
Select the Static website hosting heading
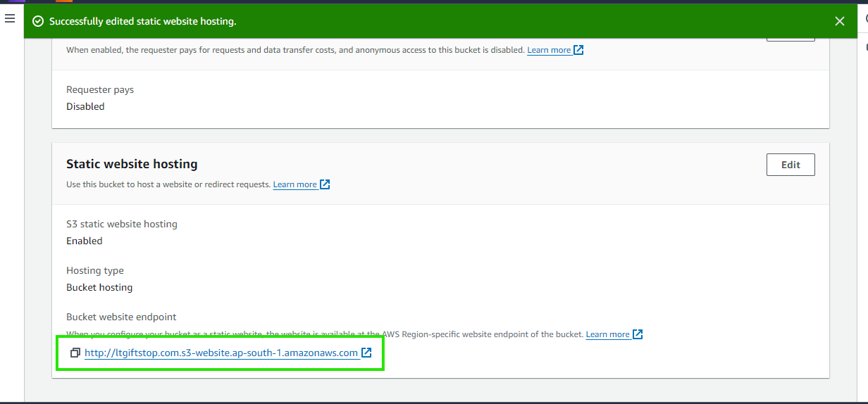132,164
